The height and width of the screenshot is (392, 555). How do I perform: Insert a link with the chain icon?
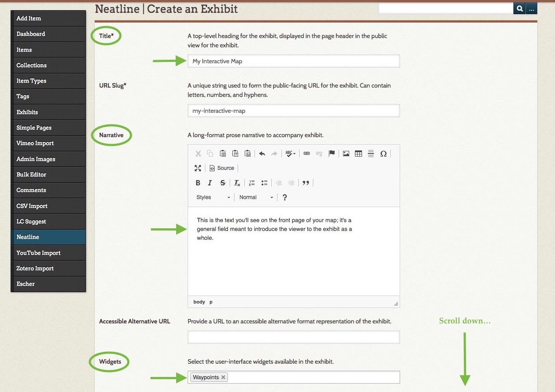(x=306, y=154)
